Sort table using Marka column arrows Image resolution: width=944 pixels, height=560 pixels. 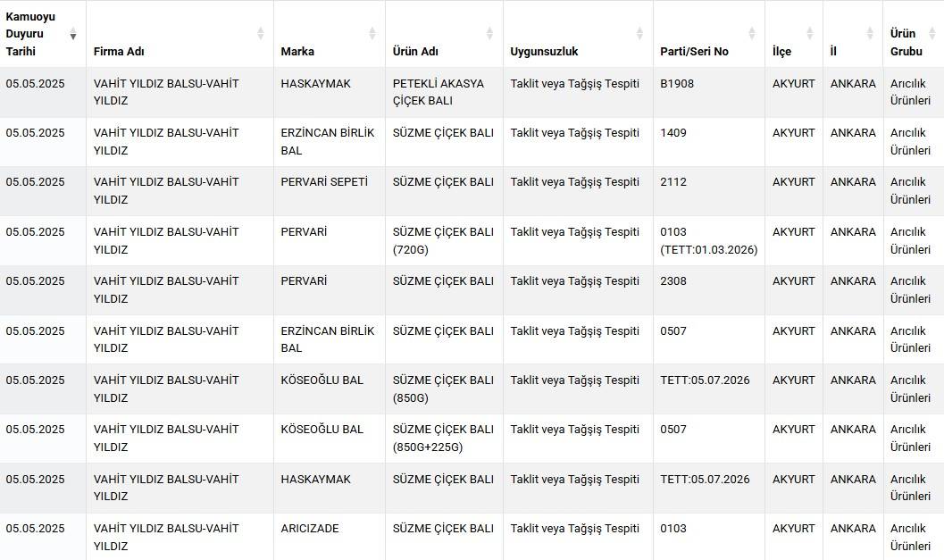372,34
